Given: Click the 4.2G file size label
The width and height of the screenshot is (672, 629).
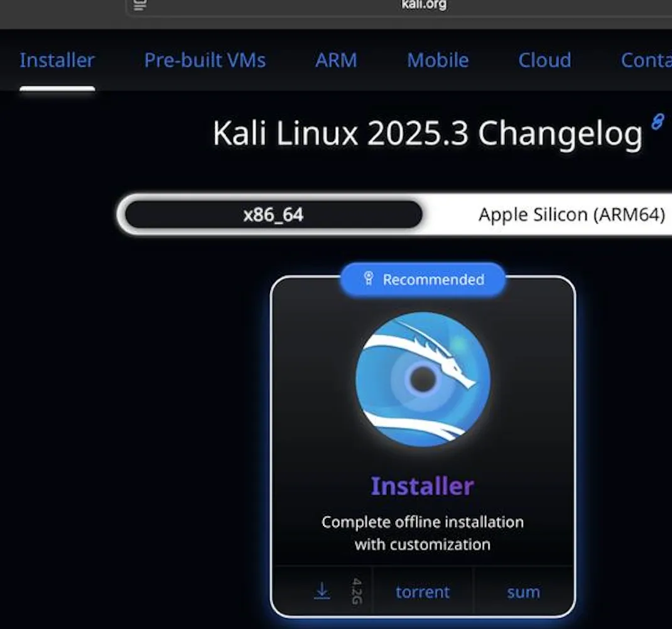Looking at the screenshot, I should [x=357, y=591].
